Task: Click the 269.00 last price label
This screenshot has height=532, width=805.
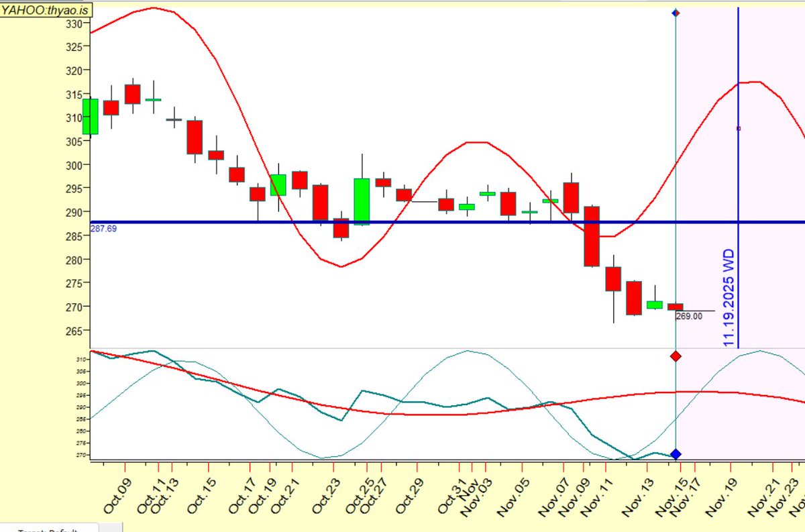Action: (689, 316)
